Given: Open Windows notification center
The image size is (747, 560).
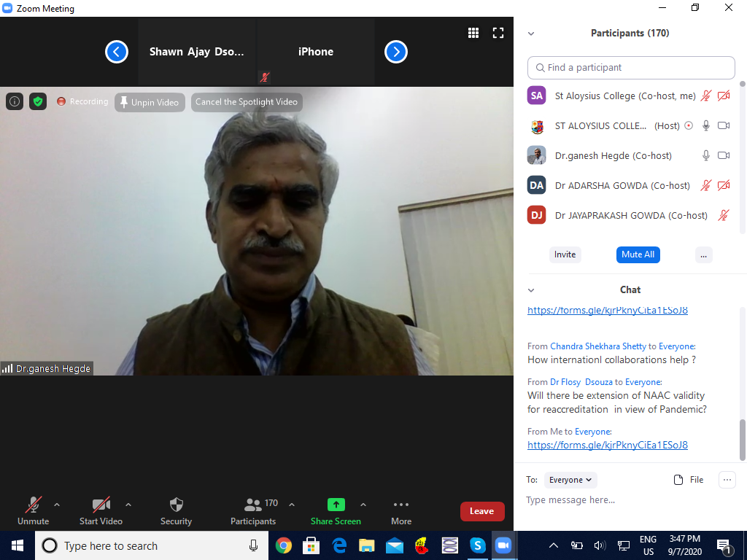Looking at the screenshot, I should [x=724, y=545].
